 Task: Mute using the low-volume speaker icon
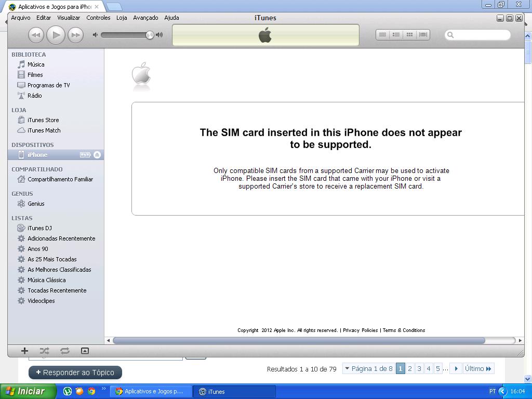(96, 35)
